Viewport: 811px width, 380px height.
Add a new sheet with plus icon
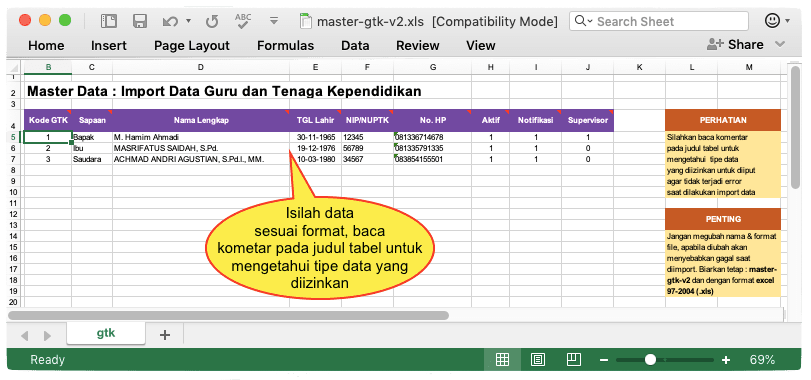coord(164,335)
